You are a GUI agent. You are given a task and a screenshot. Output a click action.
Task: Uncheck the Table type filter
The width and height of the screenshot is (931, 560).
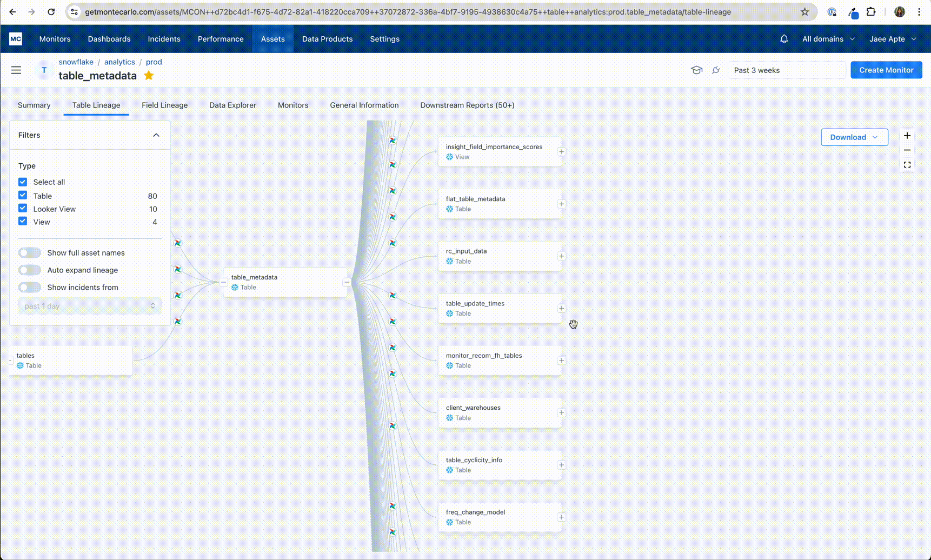point(23,196)
